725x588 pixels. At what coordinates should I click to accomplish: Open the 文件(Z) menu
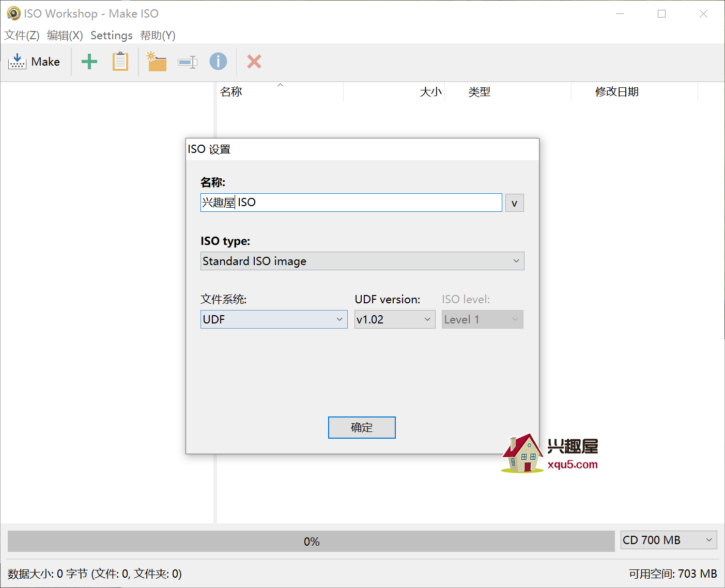22,35
